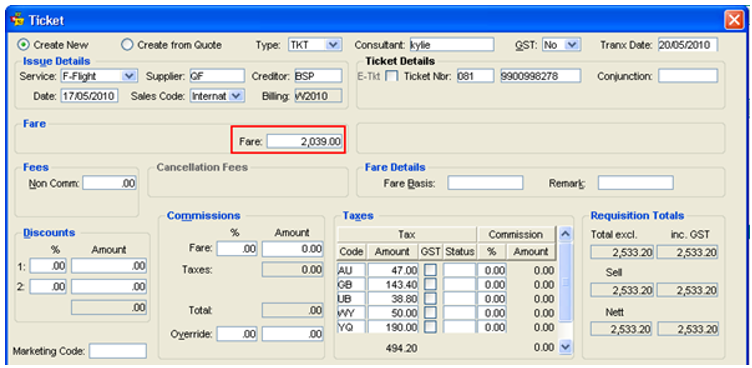
Task: Click Commissions Fare percent field
Action: pyautogui.click(x=237, y=249)
